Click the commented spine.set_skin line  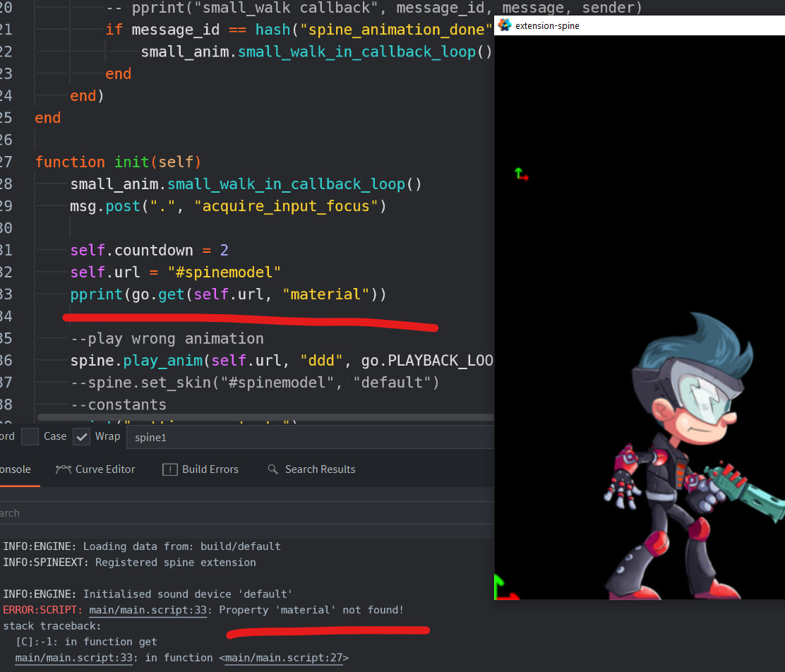254,383
